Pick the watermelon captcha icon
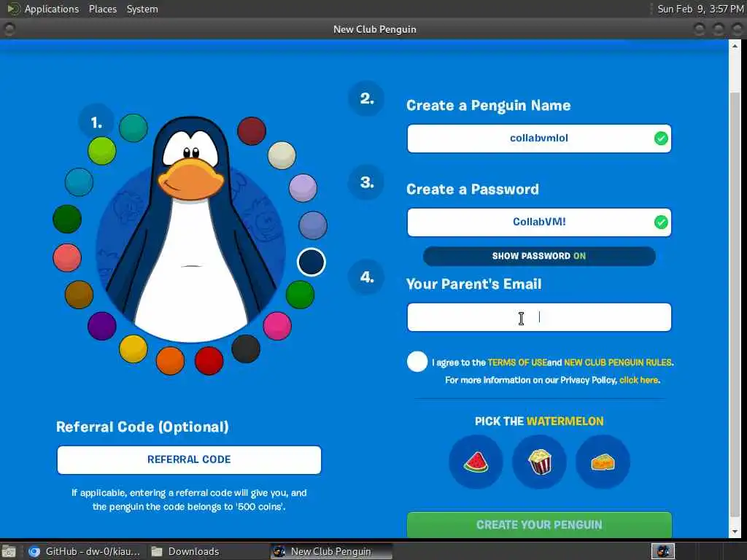This screenshot has width=747, height=560. click(476, 462)
